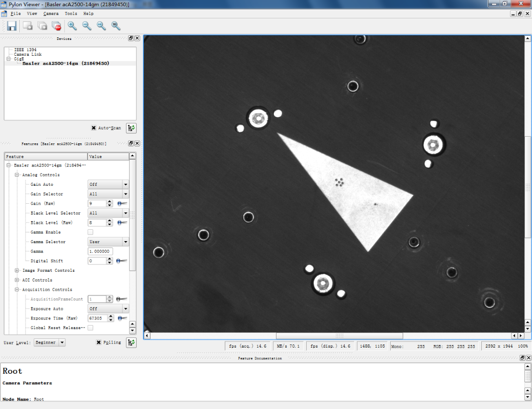Open the Tools menu

point(71,13)
